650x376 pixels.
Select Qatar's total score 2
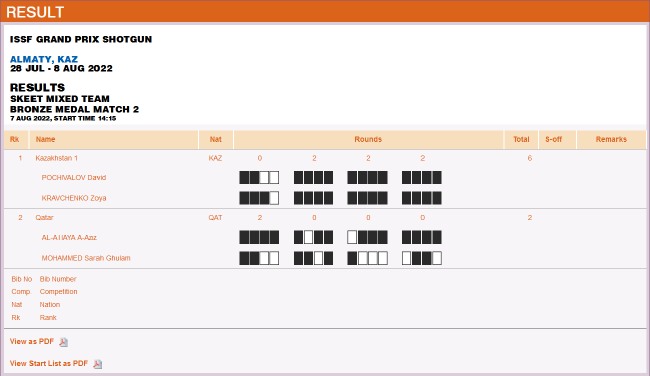530,218
